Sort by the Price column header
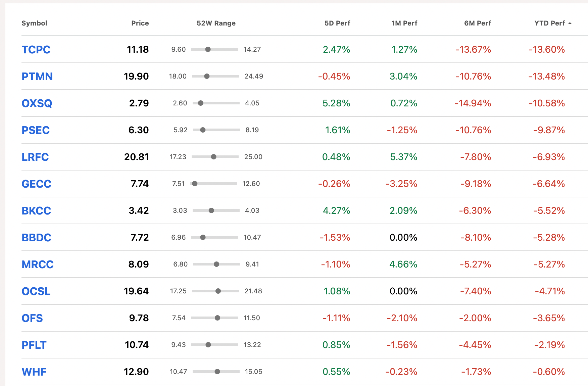 coord(140,23)
